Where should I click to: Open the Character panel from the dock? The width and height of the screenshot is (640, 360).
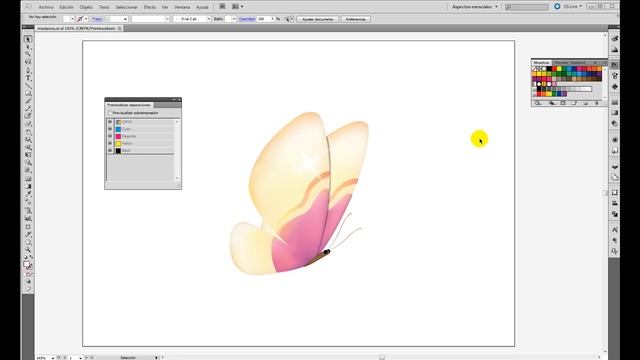(615, 230)
